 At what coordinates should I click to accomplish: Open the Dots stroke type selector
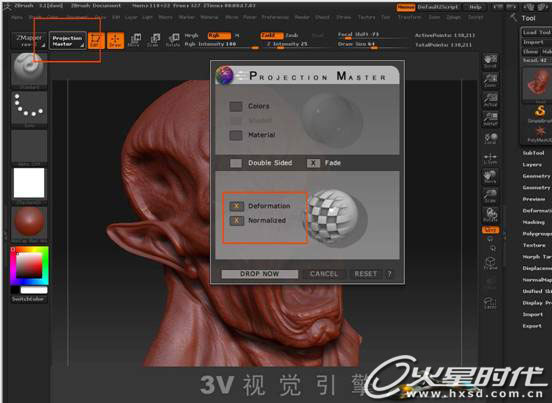[29, 108]
